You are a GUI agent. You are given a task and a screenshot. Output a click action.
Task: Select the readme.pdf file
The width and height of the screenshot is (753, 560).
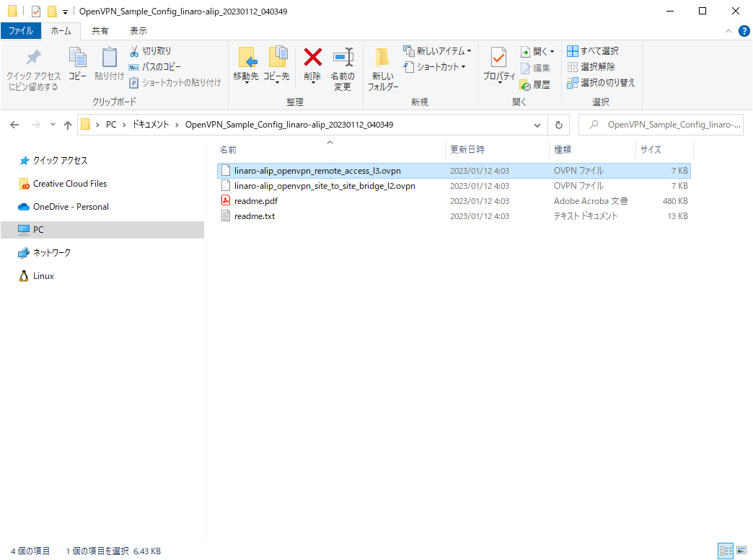click(454, 201)
